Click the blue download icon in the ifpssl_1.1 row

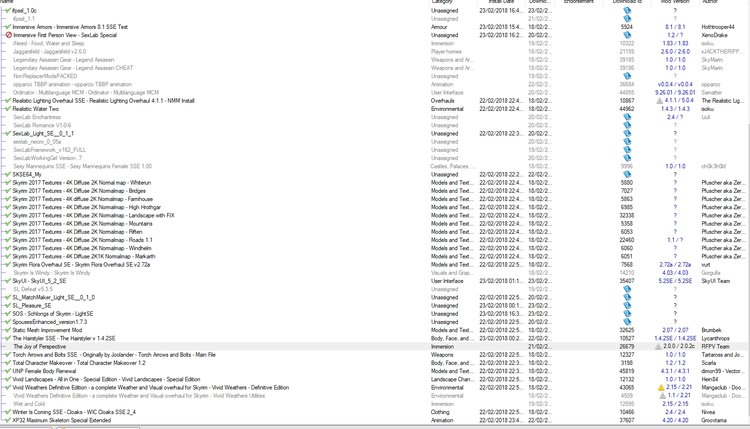pyautogui.click(x=627, y=19)
